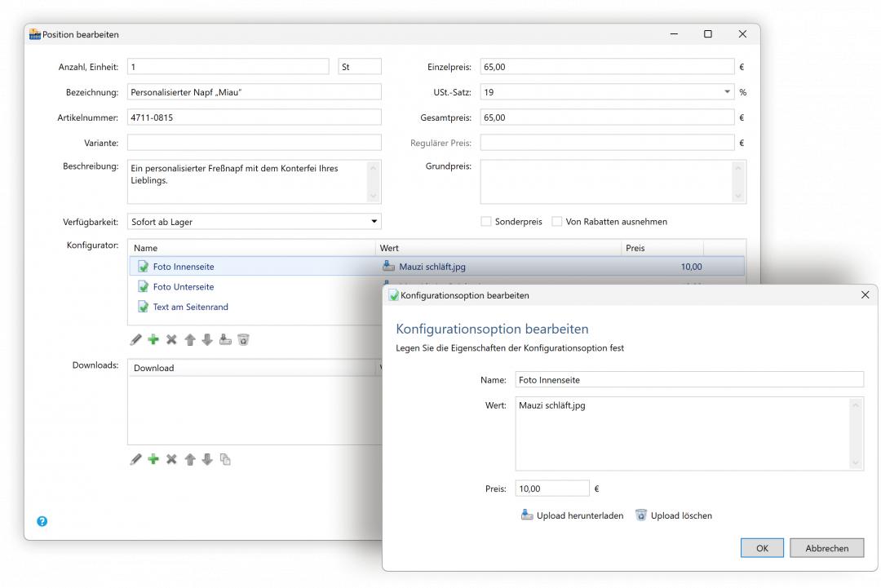Check Von Rabatten ausnehmen
The width and height of the screenshot is (881, 588).
(x=557, y=220)
